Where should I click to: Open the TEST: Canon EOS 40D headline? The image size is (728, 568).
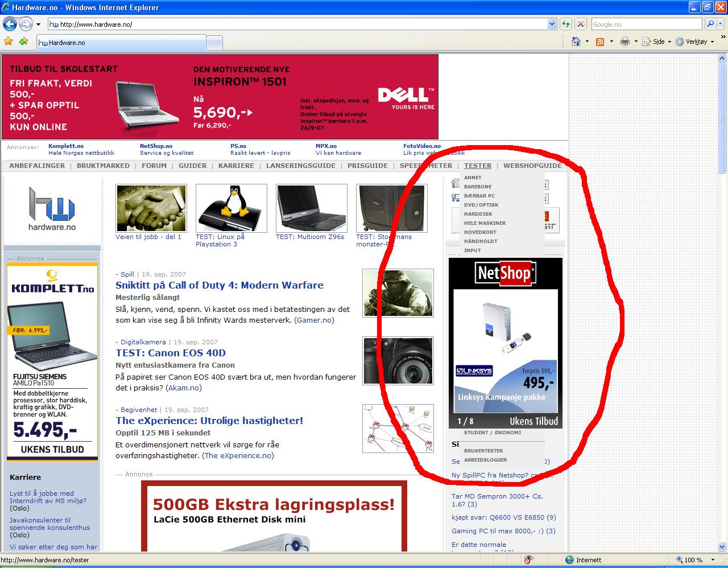click(171, 353)
